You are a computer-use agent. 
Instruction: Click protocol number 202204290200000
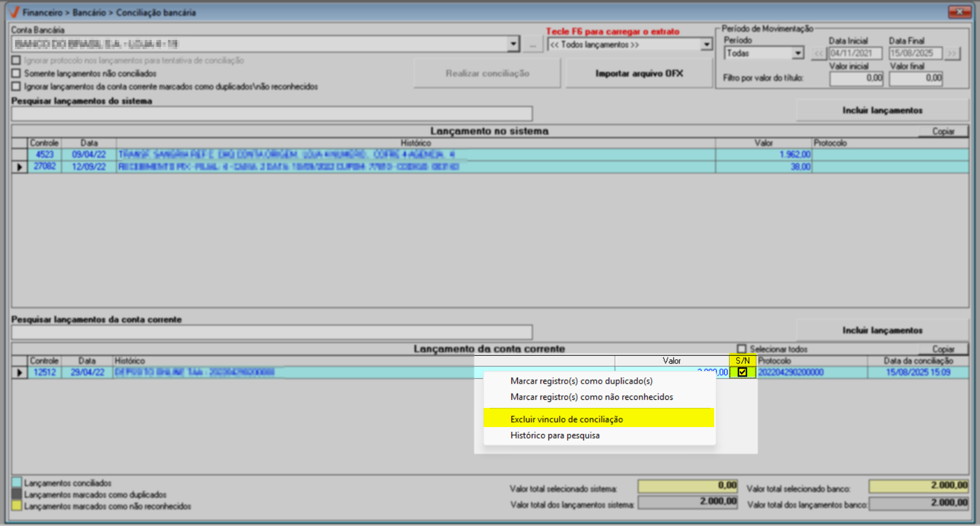[x=791, y=373]
